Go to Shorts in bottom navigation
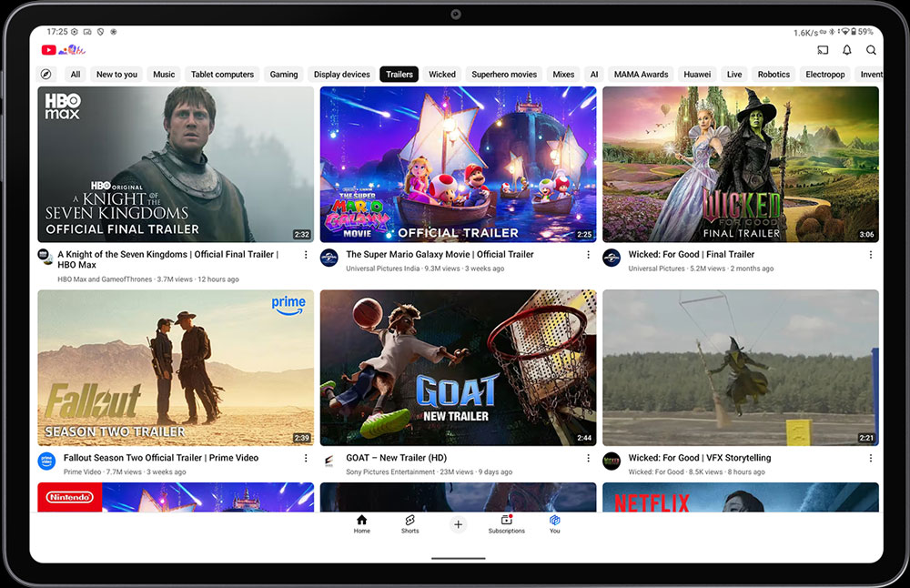This screenshot has height=588, width=910. pos(410,523)
